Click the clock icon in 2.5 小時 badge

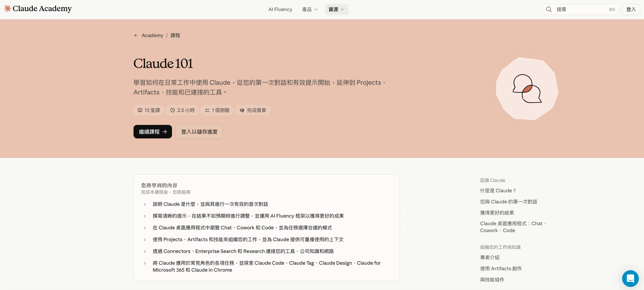tap(173, 110)
